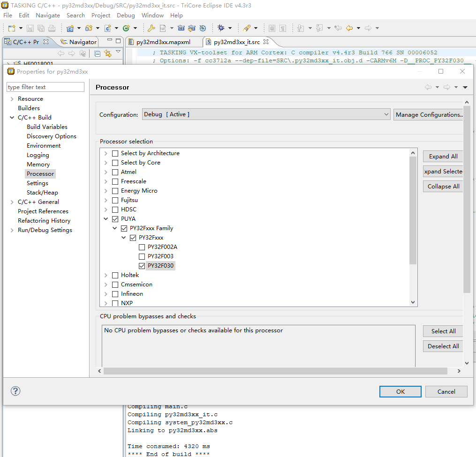
Task: Open the Configuration dropdown showing Debug [Active]
Action: [x=266, y=114]
